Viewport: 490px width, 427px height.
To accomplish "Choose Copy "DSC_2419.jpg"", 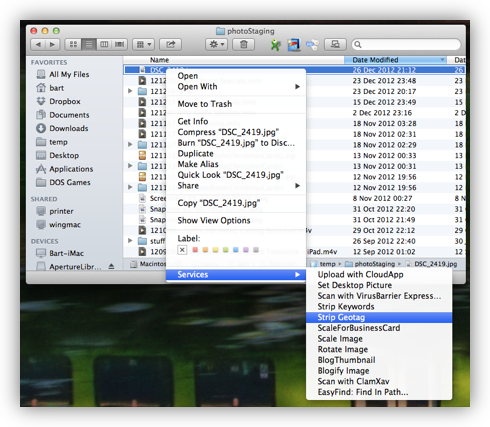I will pyautogui.click(x=236, y=203).
